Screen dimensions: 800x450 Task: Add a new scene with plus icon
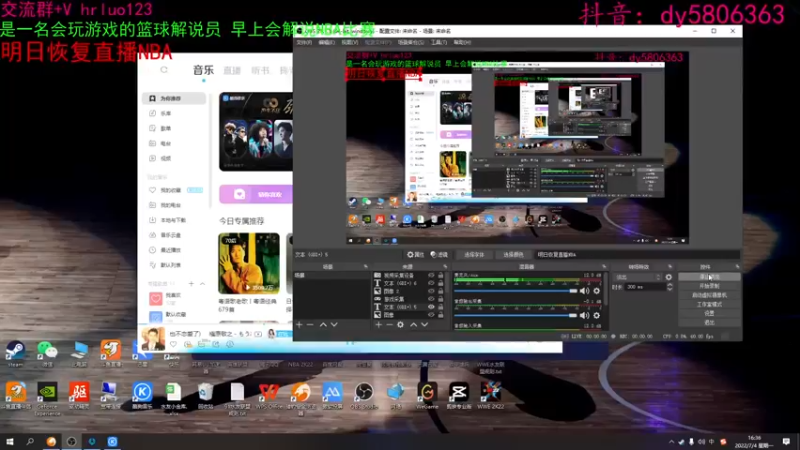pos(299,324)
